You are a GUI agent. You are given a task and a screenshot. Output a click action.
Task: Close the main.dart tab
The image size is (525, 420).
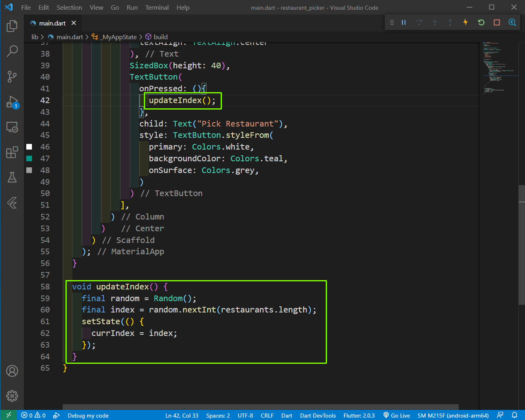point(74,23)
